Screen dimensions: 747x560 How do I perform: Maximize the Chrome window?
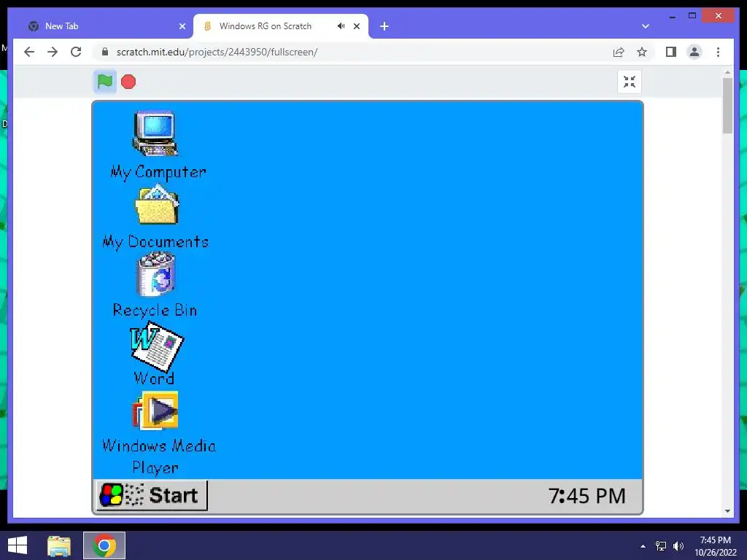pyautogui.click(x=692, y=16)
